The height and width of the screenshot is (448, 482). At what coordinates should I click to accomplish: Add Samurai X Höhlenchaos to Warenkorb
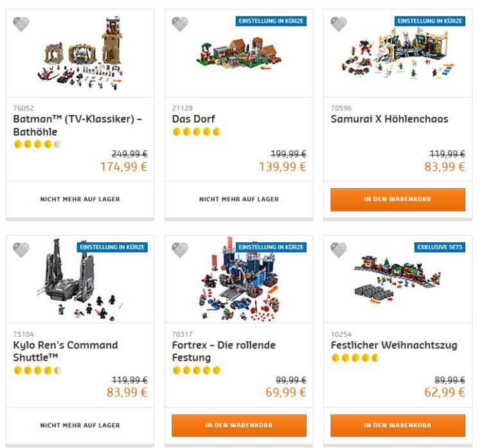[398, 199]
